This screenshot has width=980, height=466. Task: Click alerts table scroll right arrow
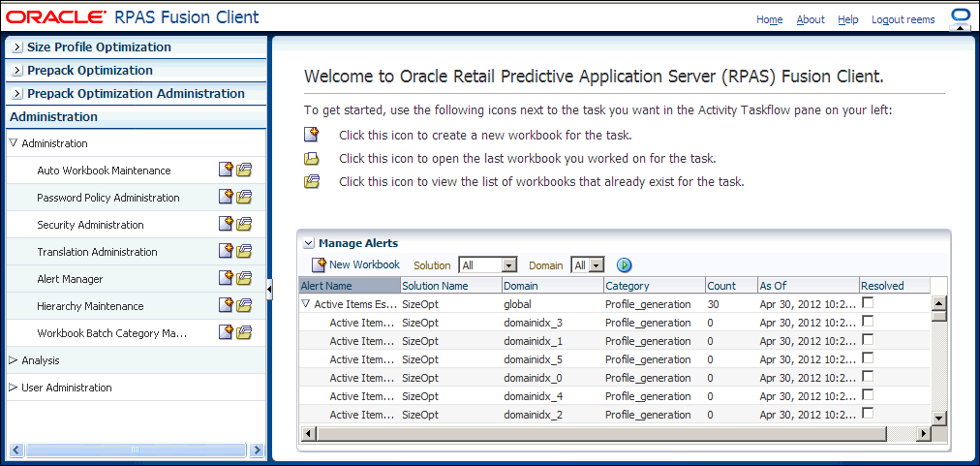[x=923, y=433]
